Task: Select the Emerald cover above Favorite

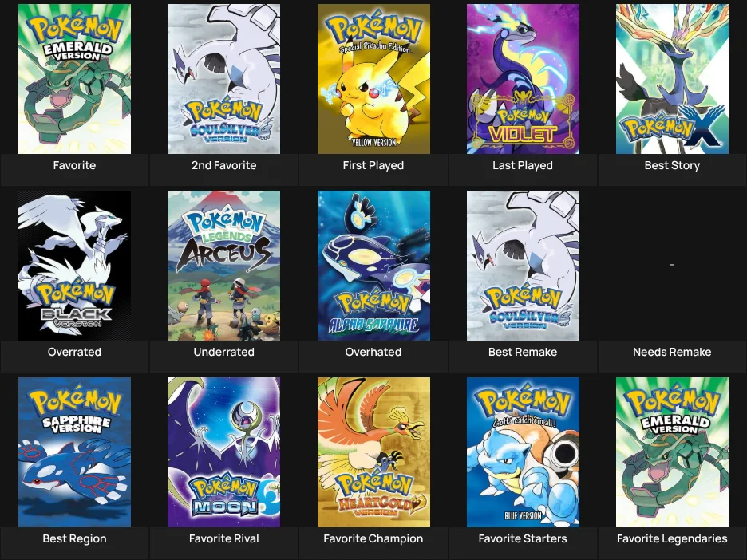Action: pyautogui.click(x=74, y=79)
